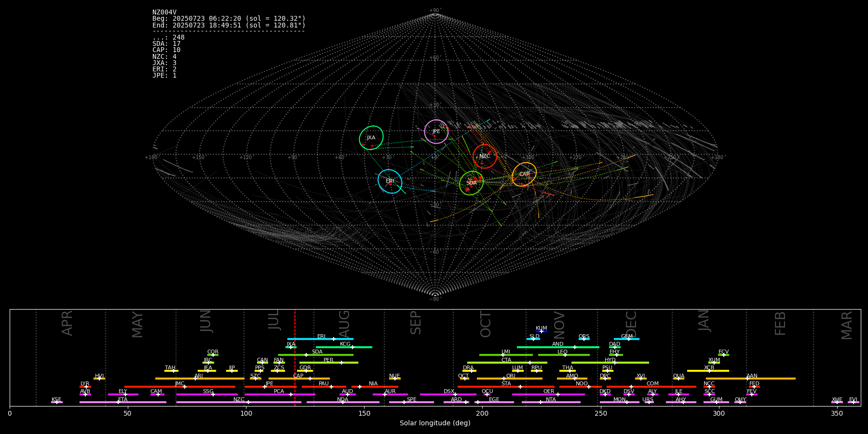Select the 'Beg: 20250723 06:22:20' line
This screenshot has height=434, width=868.
pyautogui.click(x=229, y=19)
